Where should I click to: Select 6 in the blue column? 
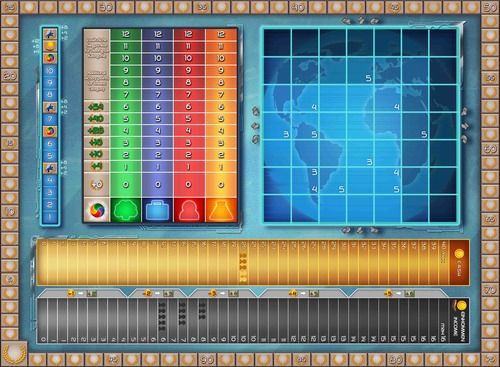[x=158, y=107]
